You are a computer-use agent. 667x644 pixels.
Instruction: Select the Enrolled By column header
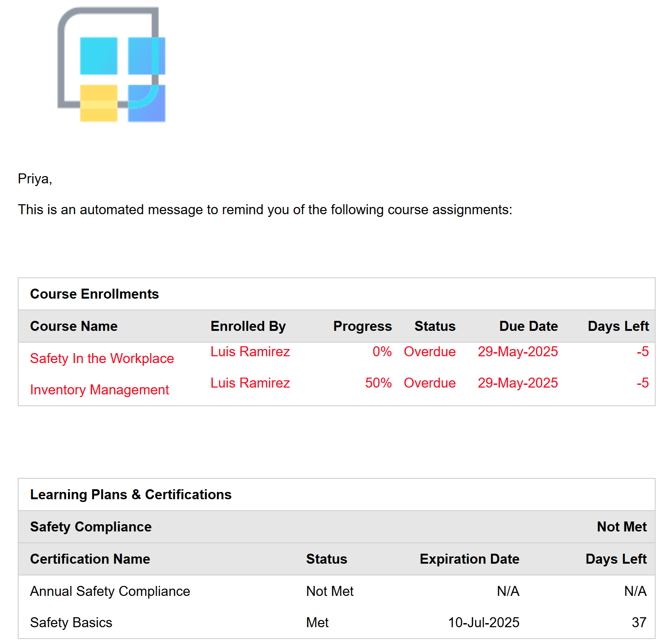248,326
